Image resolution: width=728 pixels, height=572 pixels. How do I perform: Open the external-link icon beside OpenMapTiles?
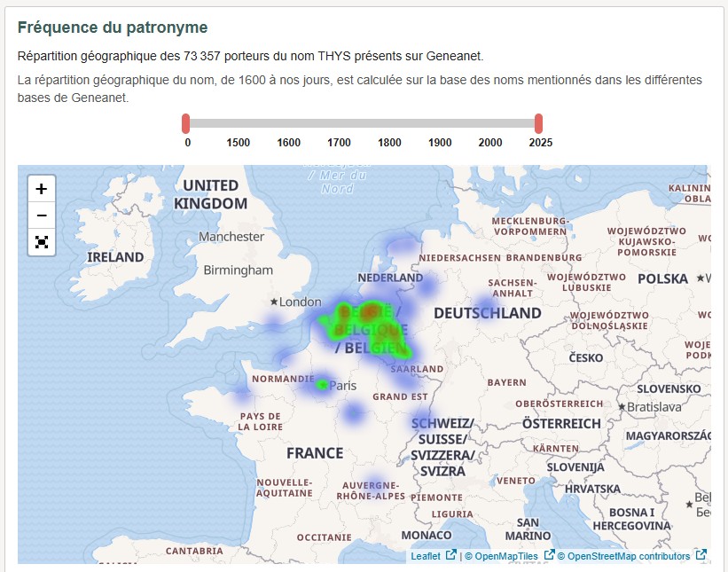(547, 556)
